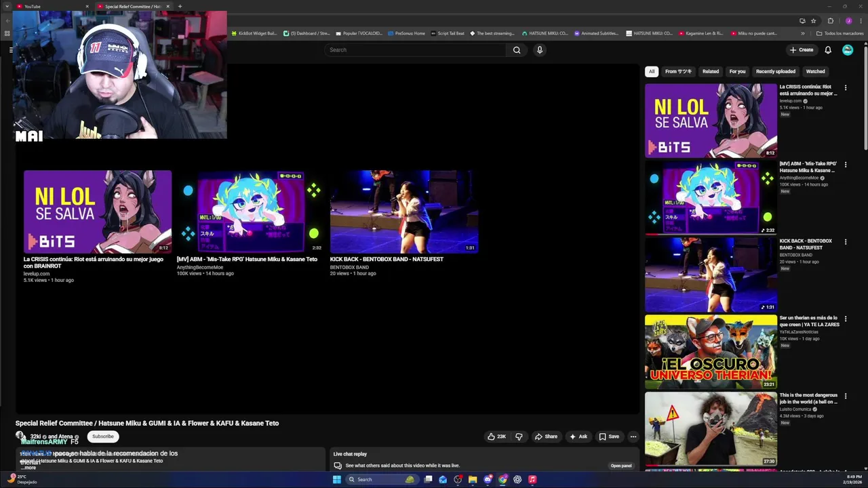Image resolution: width=868 pixels, height=488 pixels.
Task: Focus the YouTube search field
Action: (x=415, y=49)
